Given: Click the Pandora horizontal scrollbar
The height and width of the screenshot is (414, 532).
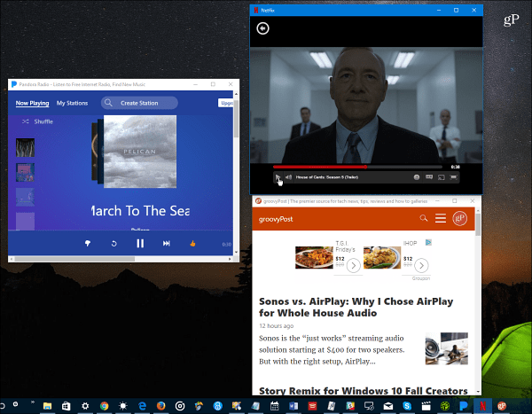Looking at the screenshot, I should 74,259.
